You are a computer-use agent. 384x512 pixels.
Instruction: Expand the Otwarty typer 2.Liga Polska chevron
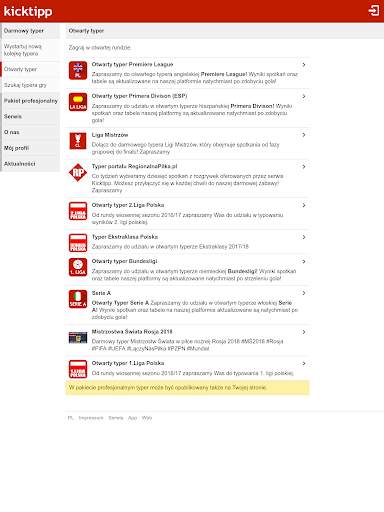pos(304,205)
